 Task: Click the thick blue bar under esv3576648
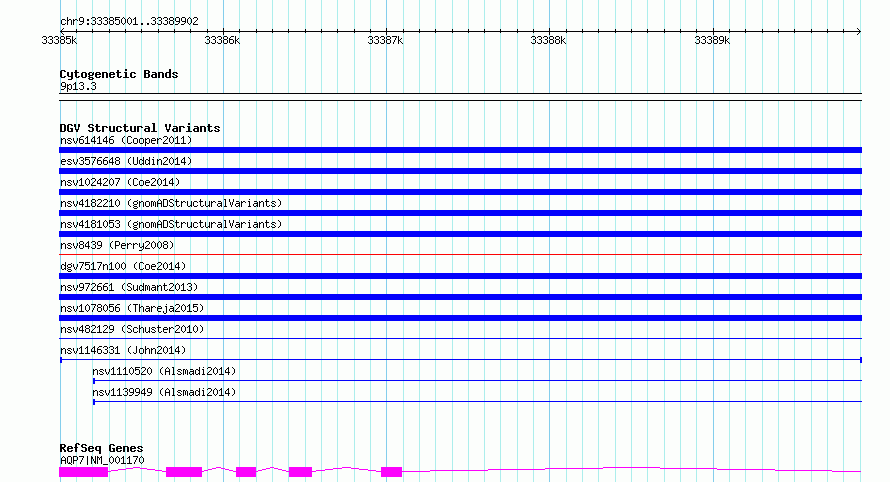[x=460, y=171]
